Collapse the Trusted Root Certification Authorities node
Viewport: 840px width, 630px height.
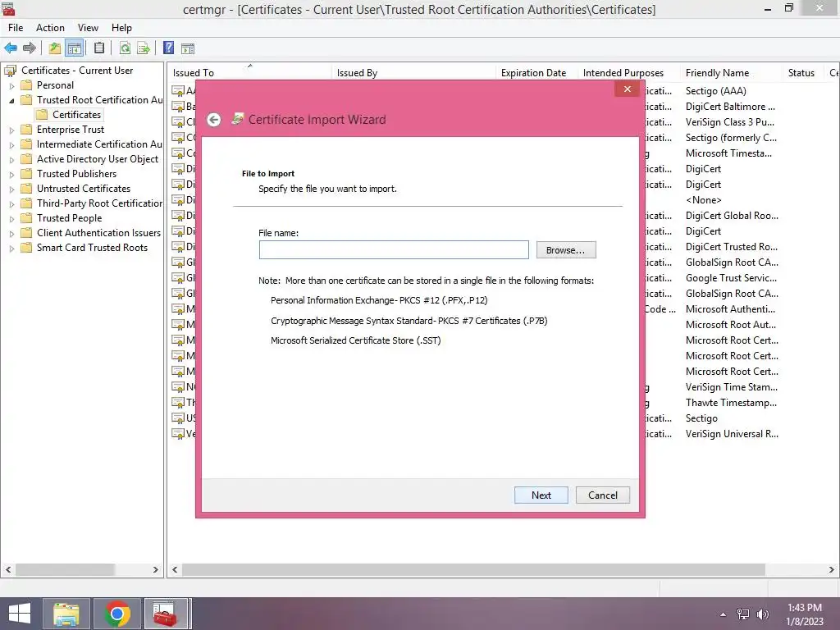point(11,100)
